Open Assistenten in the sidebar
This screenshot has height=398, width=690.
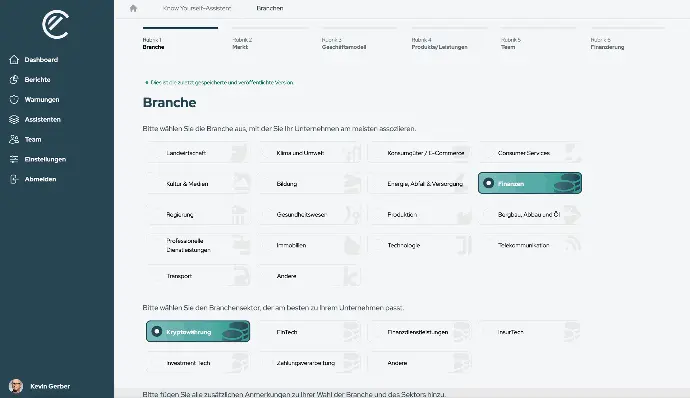43,119
